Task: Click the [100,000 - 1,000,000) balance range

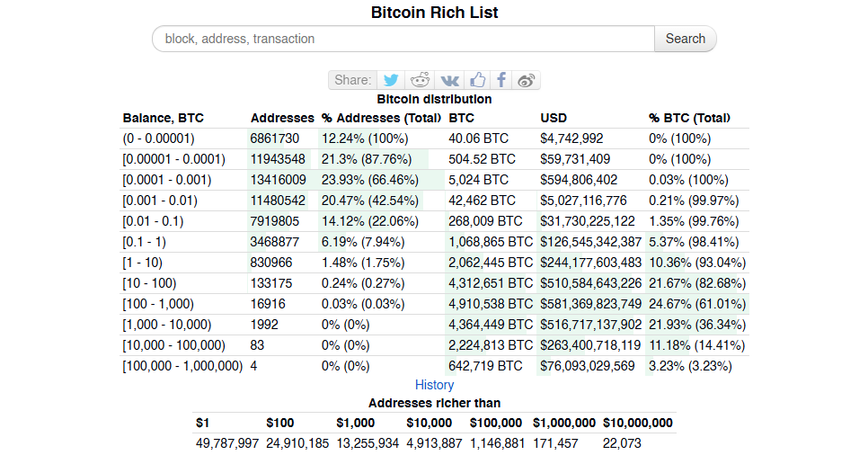Action: coord(182,366)
